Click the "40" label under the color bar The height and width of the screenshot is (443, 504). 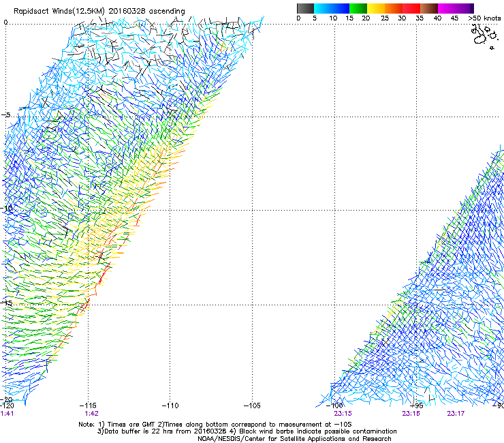click(x=437, y=18)
